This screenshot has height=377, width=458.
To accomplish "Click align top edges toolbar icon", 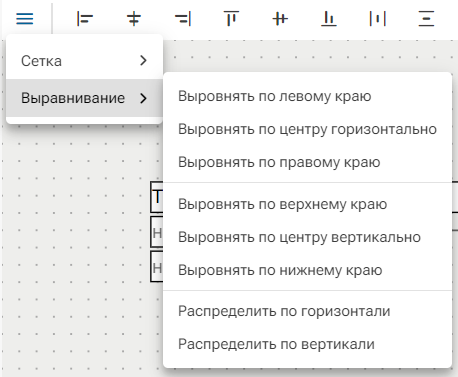I will [231, 19].
